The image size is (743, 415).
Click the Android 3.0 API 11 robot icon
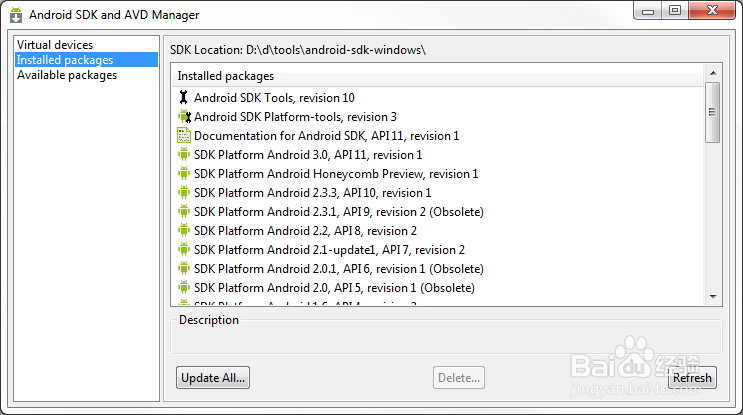[184, 154]
